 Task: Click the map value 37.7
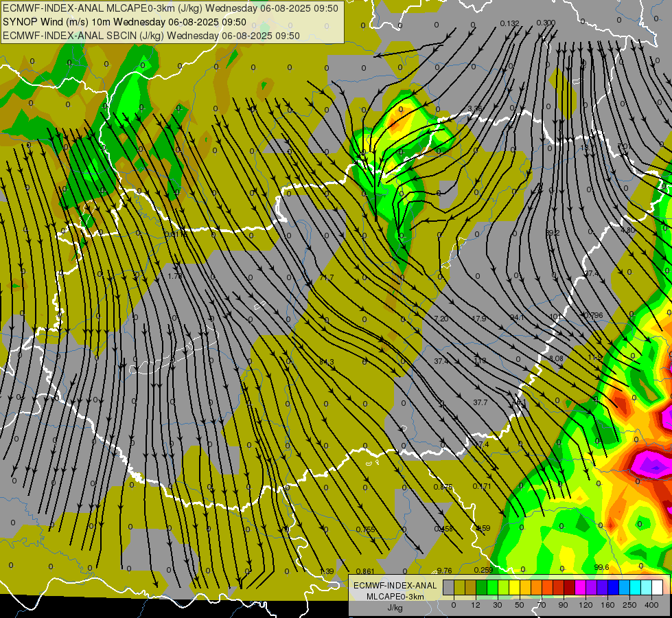click(x=480, y=402)
